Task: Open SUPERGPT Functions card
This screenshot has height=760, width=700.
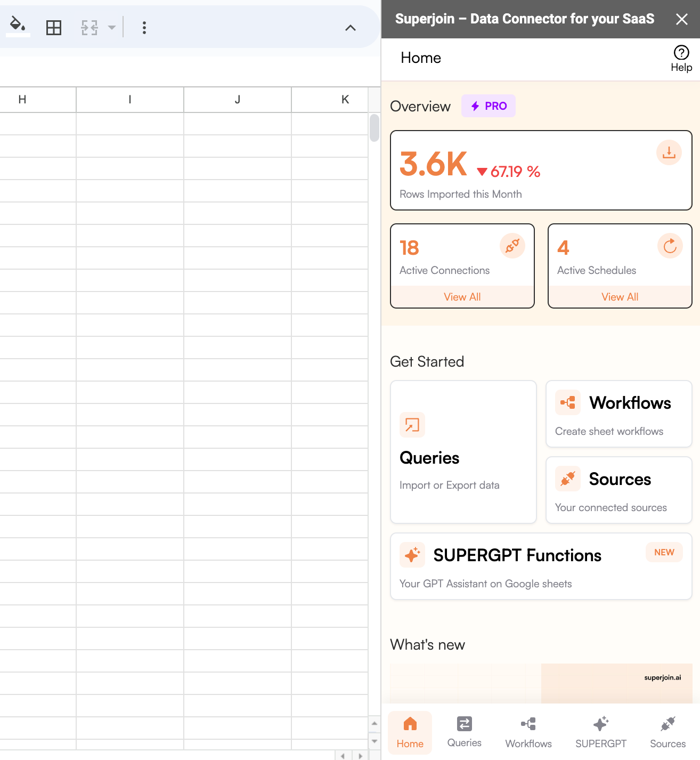Action: click(541, 567)
